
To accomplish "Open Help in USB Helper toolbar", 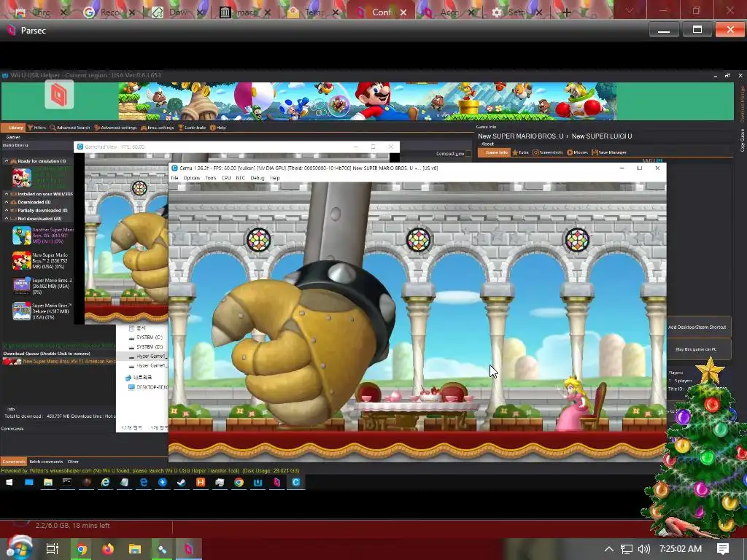I will (218, 128).
